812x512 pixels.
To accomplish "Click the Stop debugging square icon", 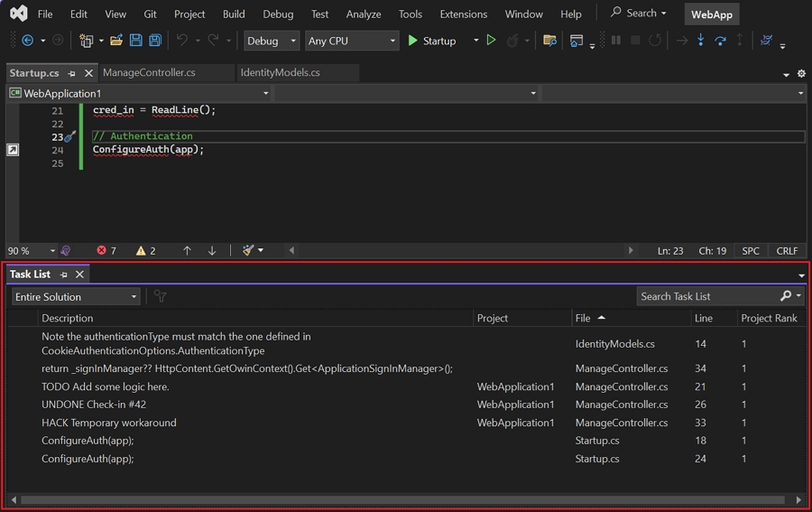I will [635, 40].
